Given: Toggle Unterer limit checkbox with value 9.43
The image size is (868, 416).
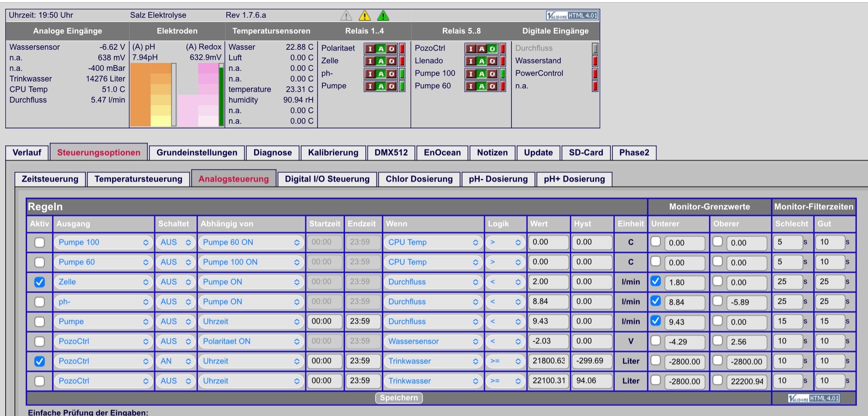Looking at the screenshot, I should (x=656, y=320).
